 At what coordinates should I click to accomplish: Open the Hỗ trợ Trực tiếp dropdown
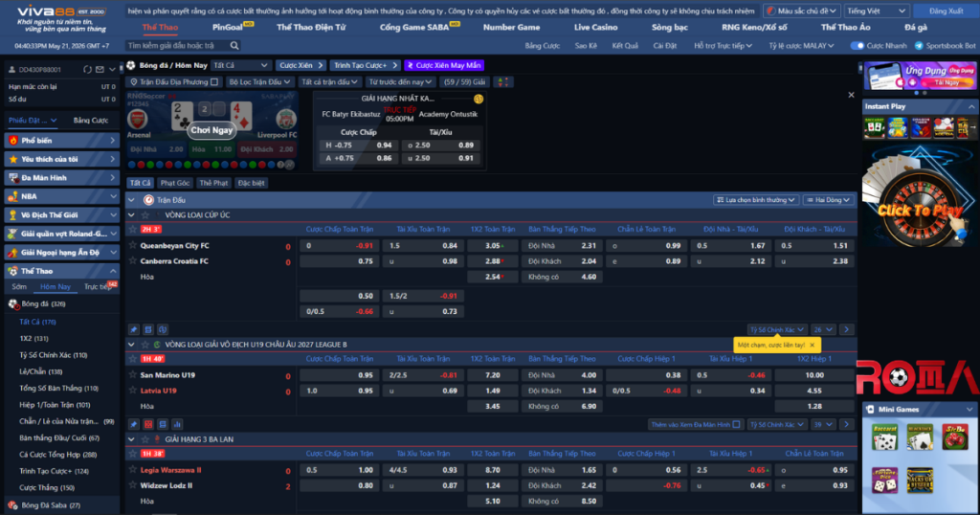pyautogui.click(x=724, y=46)
